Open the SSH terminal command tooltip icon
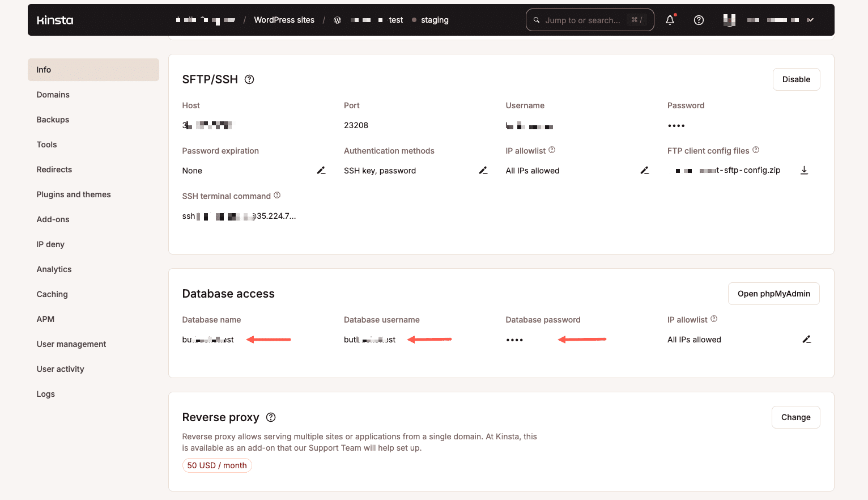Image resolution: width=868 pixels, height=500 pixels. pos(277,195)
